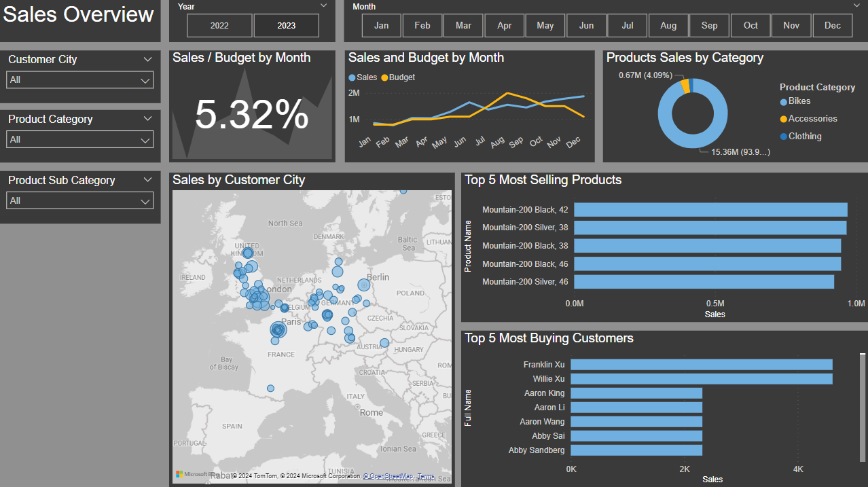The height and width of the screenshot is (487, 868).
Task: Click the Budget legend marker in line chart
Action: [384, 78]
